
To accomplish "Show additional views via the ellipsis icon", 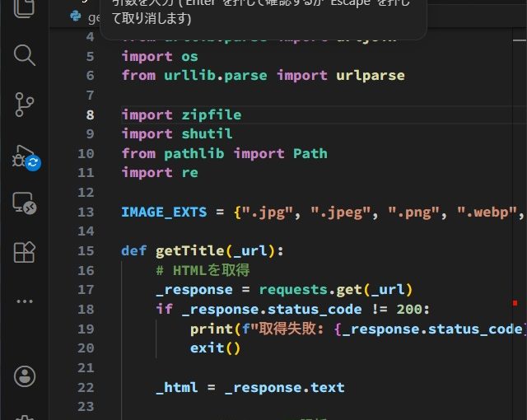I will pos(25,301).
